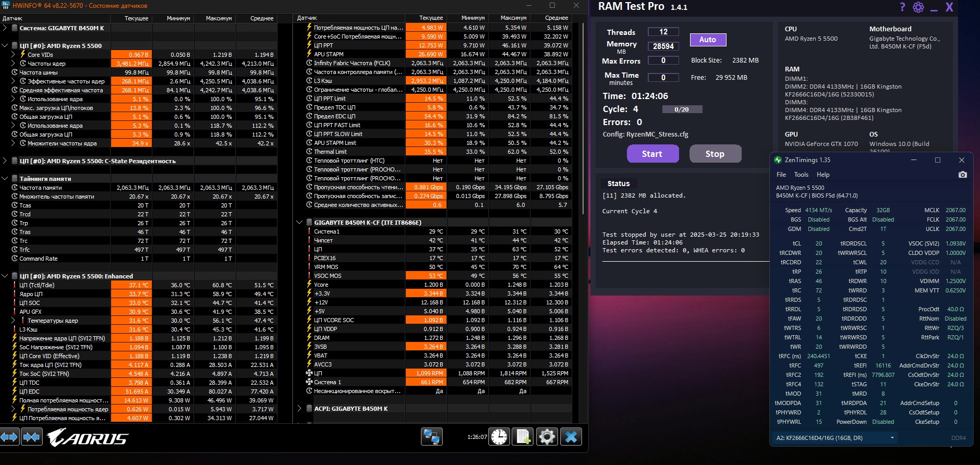This screenshot has width=980, height=465.
Task: Click the blue X icon in HWiNFO toolbar
Action: [x=571, y=437]
